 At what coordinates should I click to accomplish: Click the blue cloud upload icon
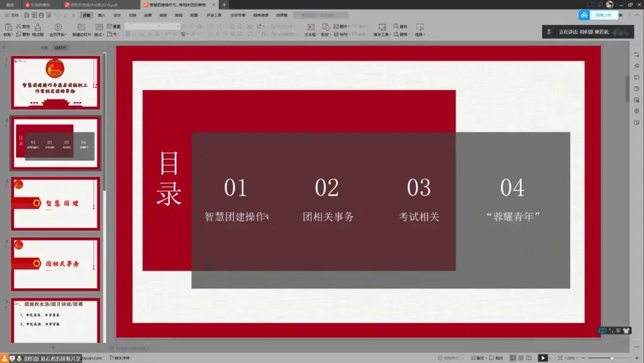[584, 15]
